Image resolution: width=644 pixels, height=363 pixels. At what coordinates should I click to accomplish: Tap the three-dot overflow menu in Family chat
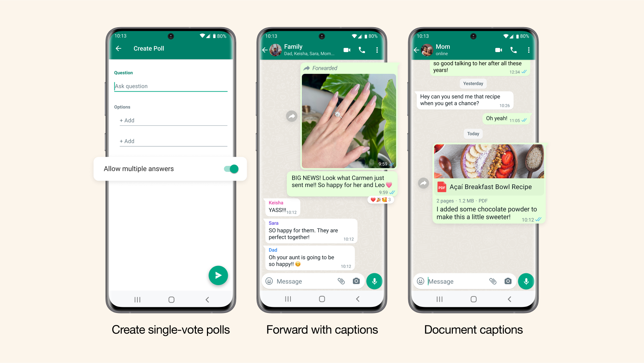coord(377,50)
